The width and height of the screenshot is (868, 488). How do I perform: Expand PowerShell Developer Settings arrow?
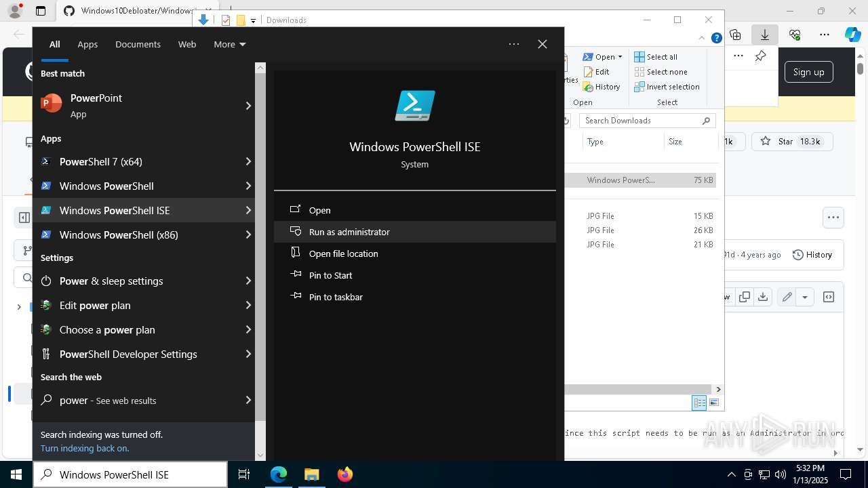pyautogui.click(x=248, y=354)
